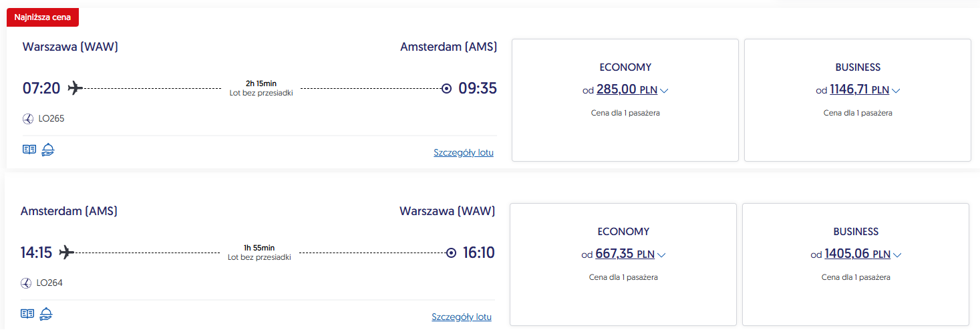This screenshot has width=980, height=330.
Task: Open Szczegóły lotu for Amsterdam–Warszawa flight
Action: pos(462,317)
